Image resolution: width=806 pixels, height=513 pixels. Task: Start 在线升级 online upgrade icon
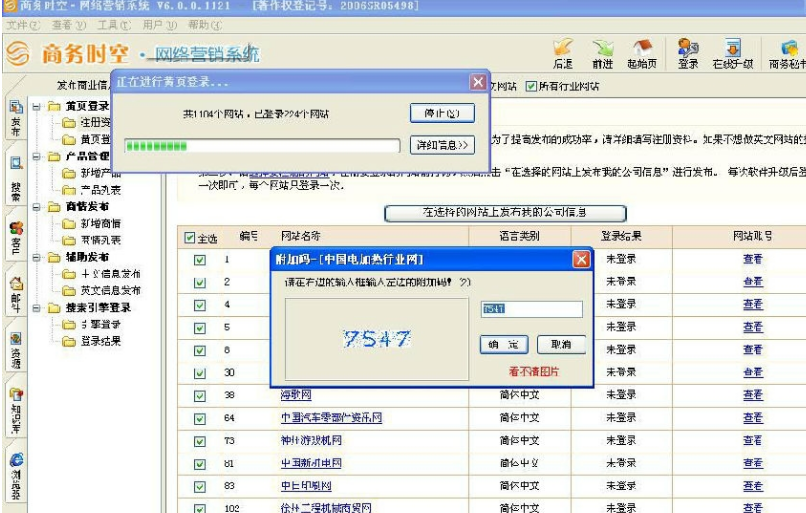[732, 53]
